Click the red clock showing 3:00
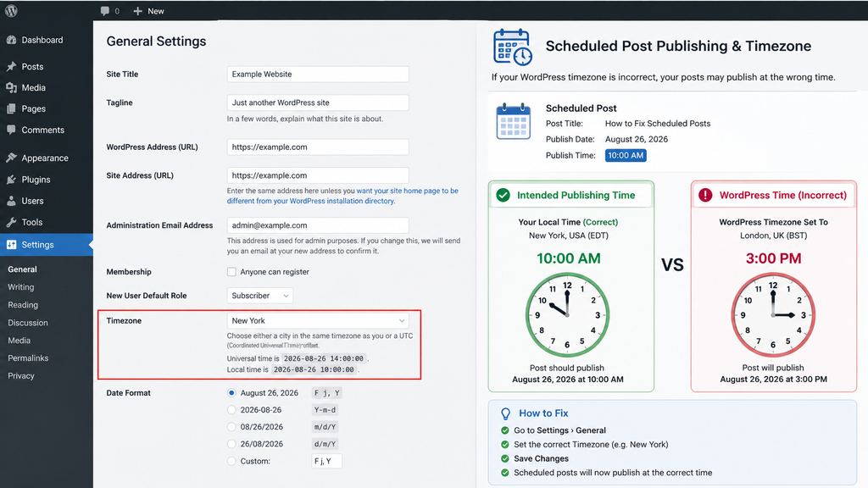 773,315
